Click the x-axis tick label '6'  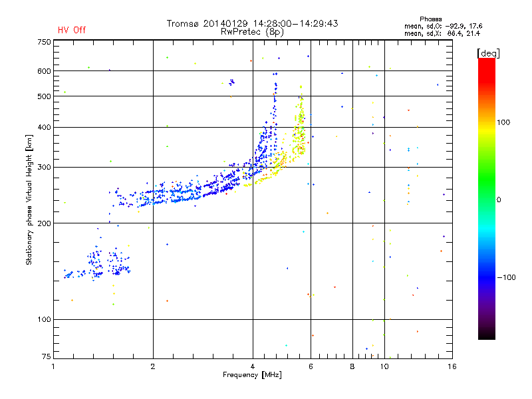(311, 366)
